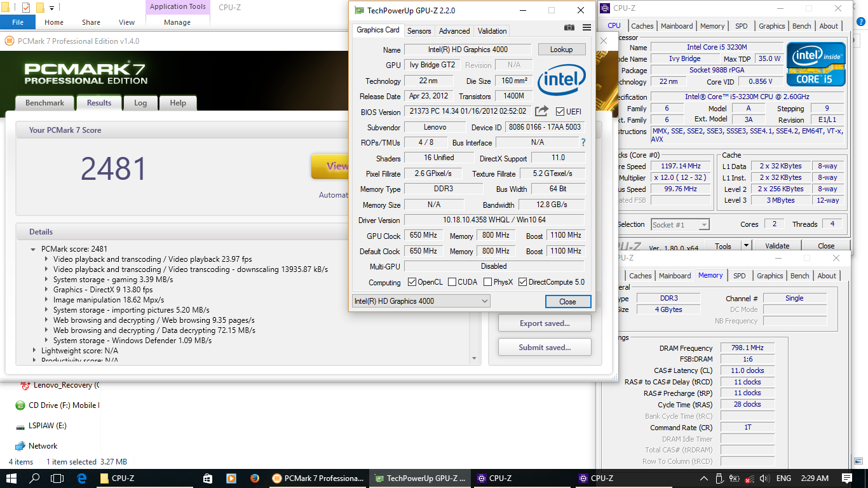Click the Properties icon in Explorer quick access toolbar

[x=25, y=8]
